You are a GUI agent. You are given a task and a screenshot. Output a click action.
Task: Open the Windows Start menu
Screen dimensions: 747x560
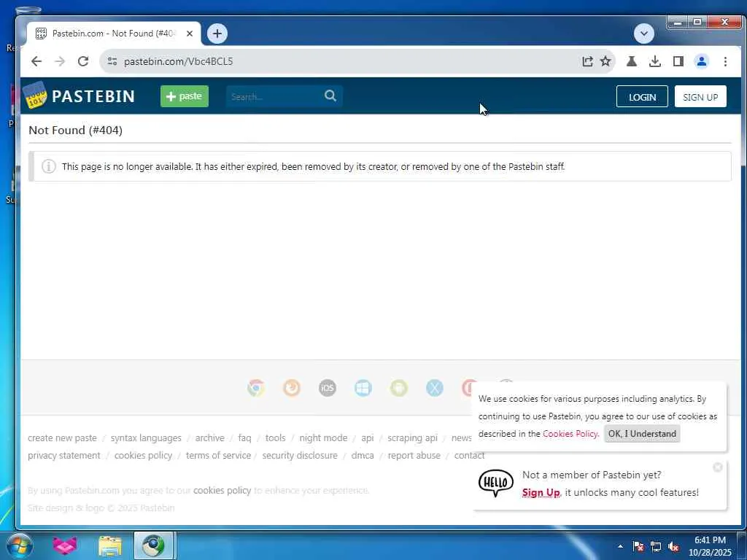point(19,545)
